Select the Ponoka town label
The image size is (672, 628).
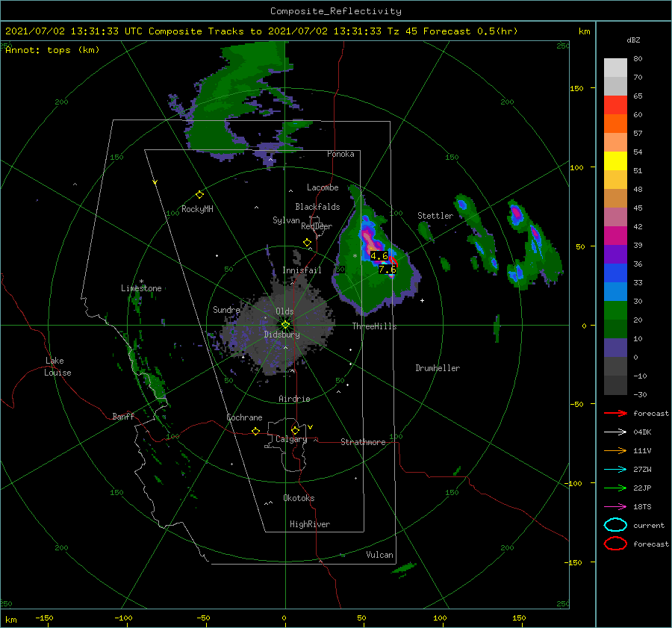pos(340,154)
